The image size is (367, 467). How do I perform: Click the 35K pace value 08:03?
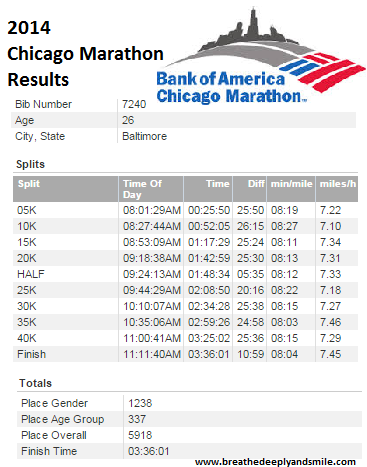(284, 322)
